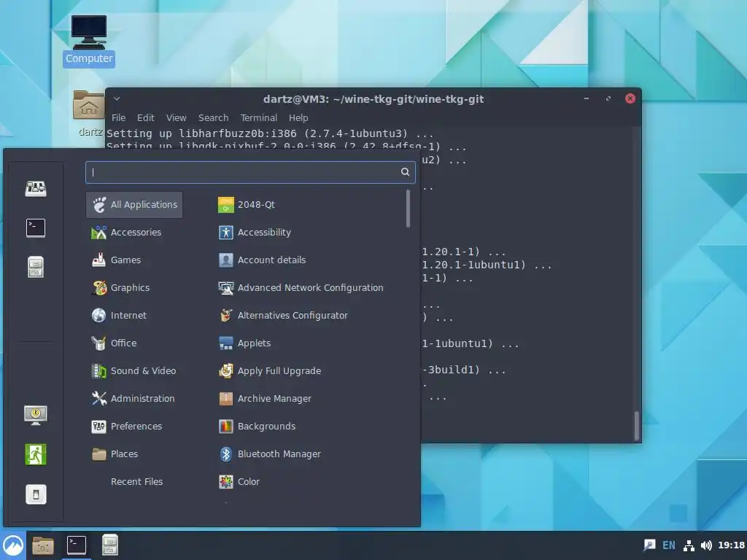
Task: Minimize the terminal window
Action: (587, 98)
